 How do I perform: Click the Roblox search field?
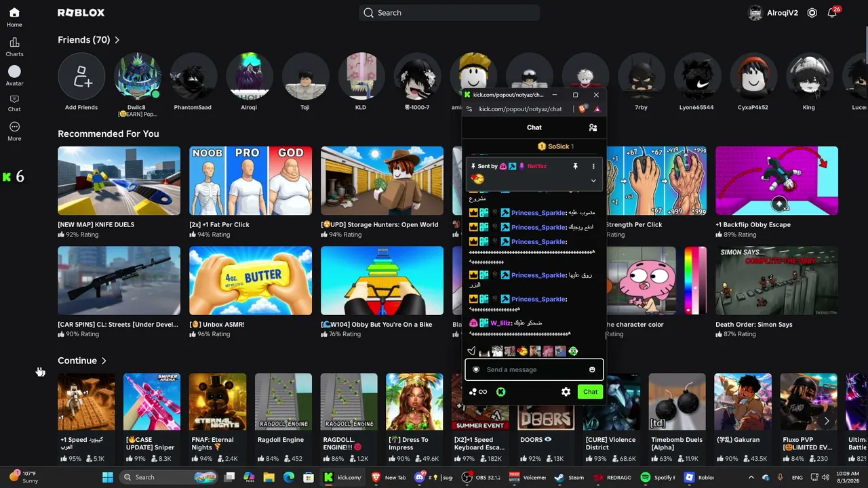coord(449,13)
